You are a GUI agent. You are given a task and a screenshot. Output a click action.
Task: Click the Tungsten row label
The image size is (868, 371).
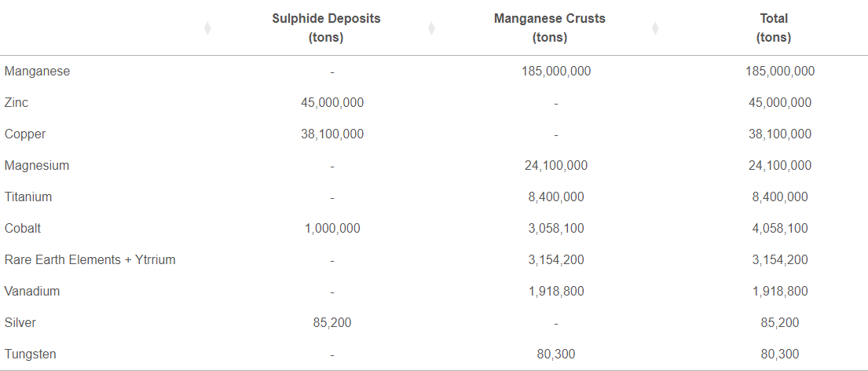(x=31, y=354)
